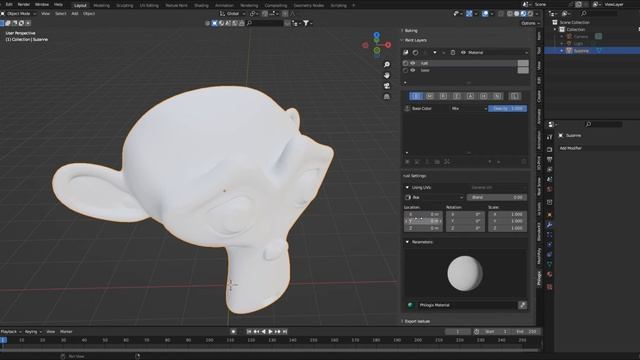Click the Location Y field
Image resolution: width=640 pixels, height=360 pixels.
(423, 221)
